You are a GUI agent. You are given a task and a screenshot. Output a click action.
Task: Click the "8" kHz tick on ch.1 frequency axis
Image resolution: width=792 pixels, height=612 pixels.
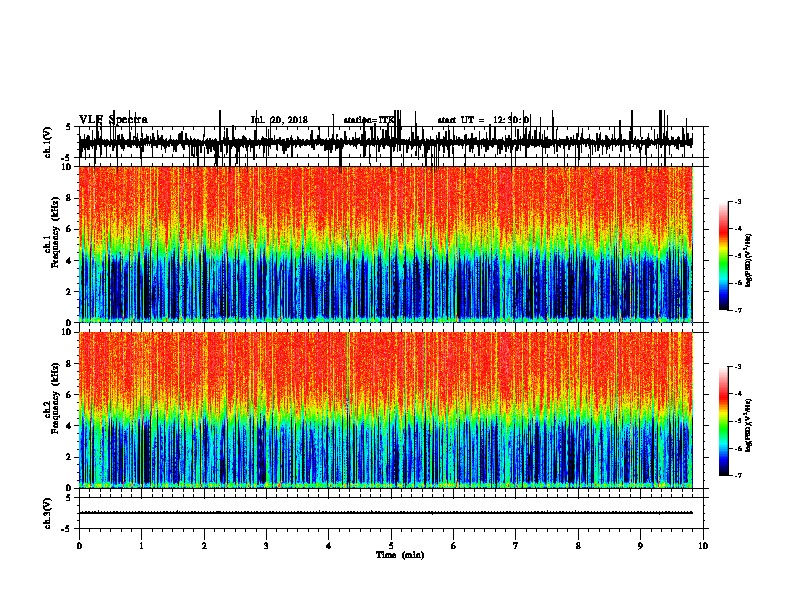click(70, 198)
